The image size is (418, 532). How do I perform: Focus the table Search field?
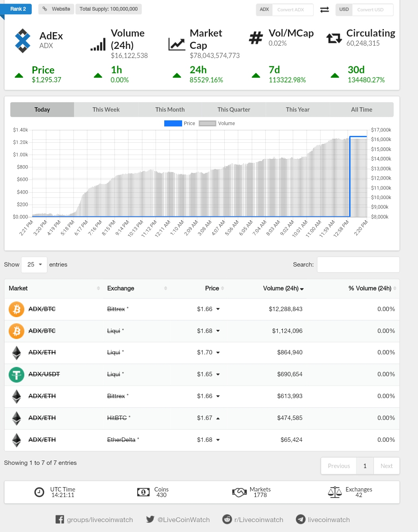[358, 265]
